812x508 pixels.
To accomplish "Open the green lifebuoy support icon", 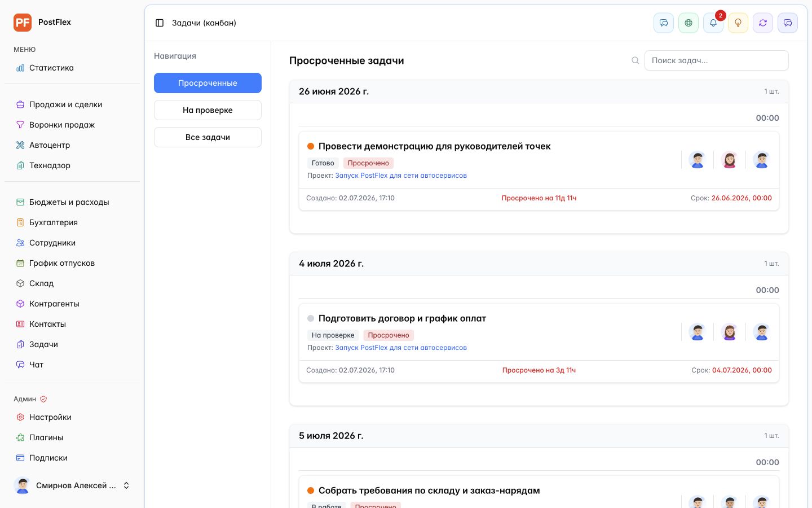I will tap(689, 23).
